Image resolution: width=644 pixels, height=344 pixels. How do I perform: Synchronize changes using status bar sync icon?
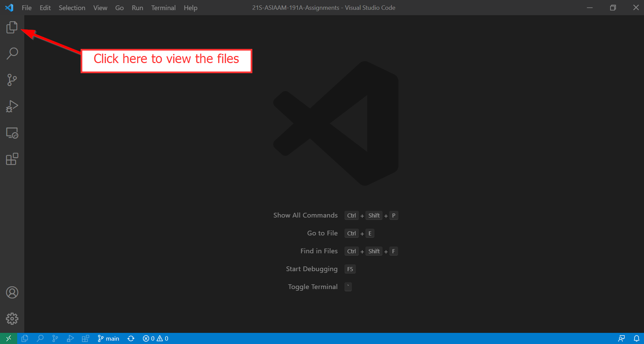(x=131, y=338)
